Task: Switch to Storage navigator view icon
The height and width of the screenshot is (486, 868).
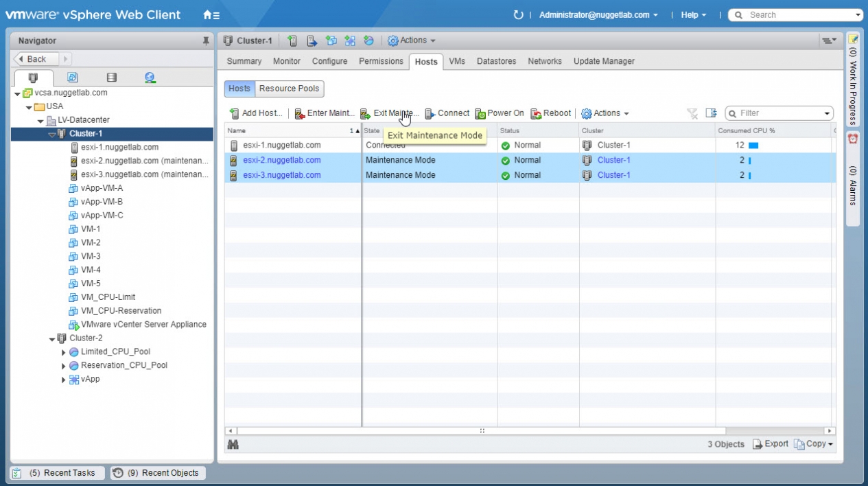Action: [x=111, y=78]
